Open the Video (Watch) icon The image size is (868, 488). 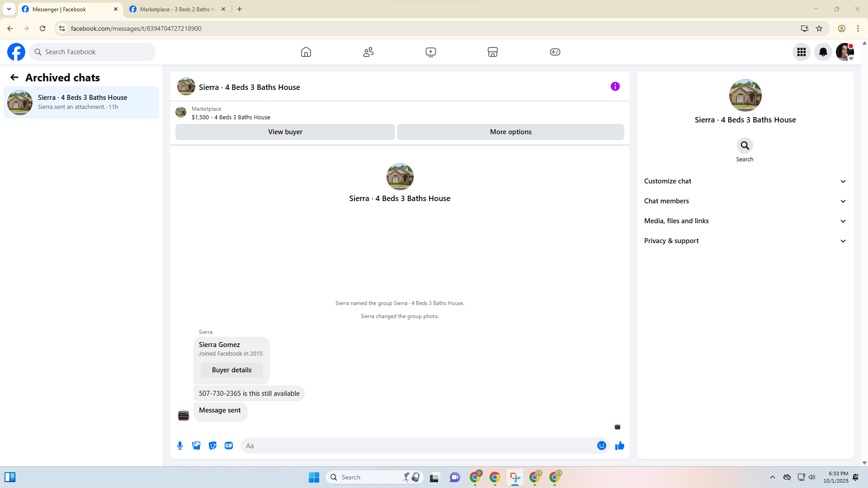(431, 52)
